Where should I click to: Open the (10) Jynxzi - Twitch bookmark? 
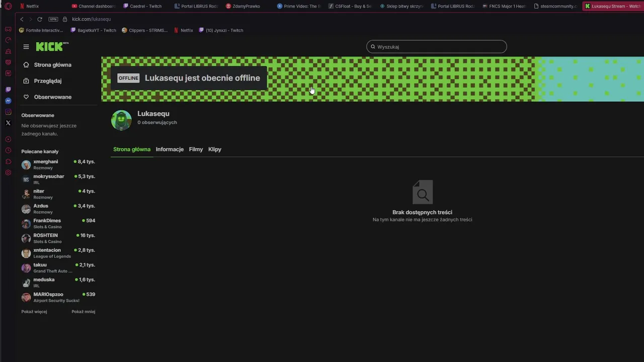(221, 30)
